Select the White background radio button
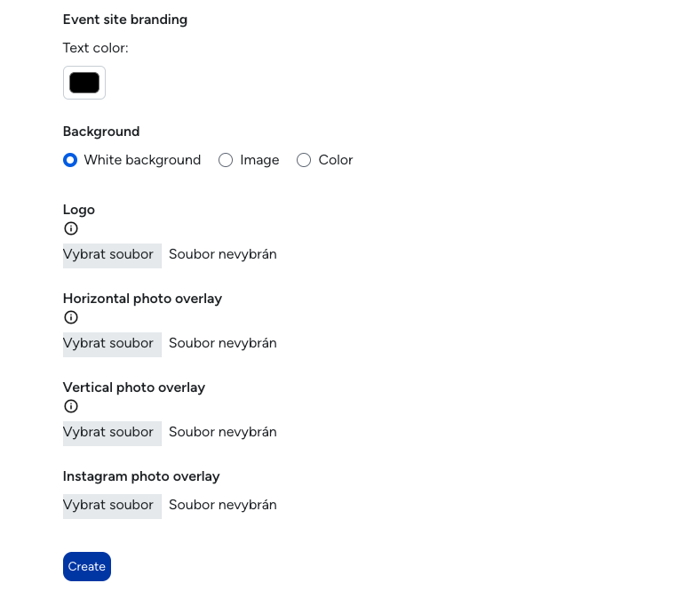This screenshot has height=599, width=700. [70, 160]
